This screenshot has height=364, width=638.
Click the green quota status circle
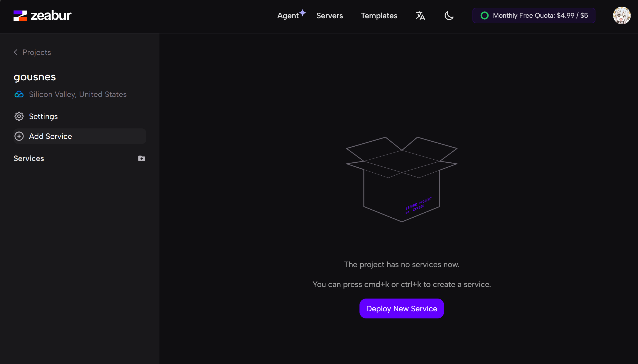click(x=485, y=15)
